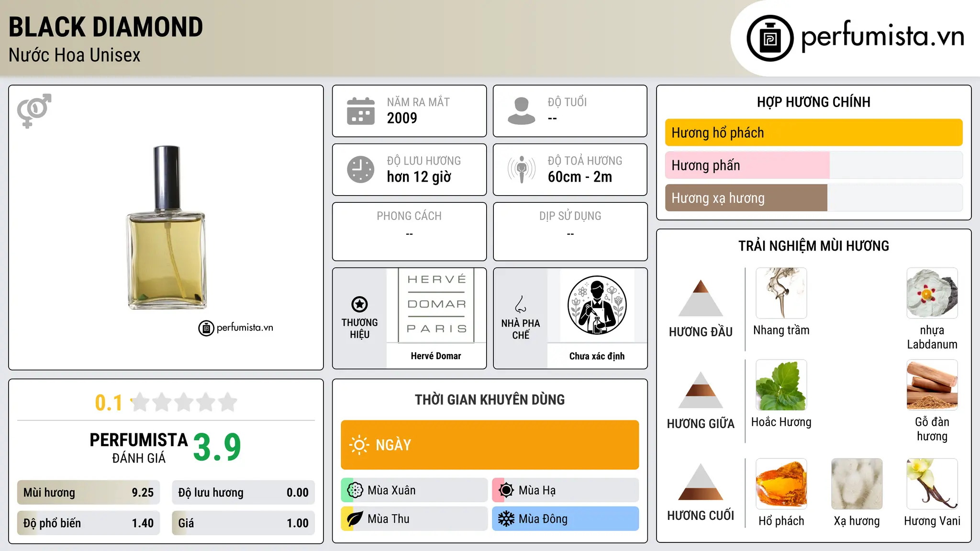980x551 pixels.
Task: Click the Hương hổ phách accord bar
Action: coord(813,132)
